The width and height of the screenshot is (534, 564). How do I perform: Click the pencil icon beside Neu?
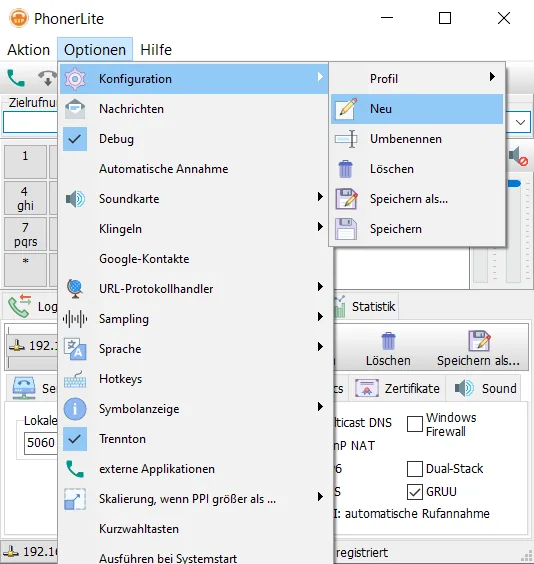(x=346, y=109)
